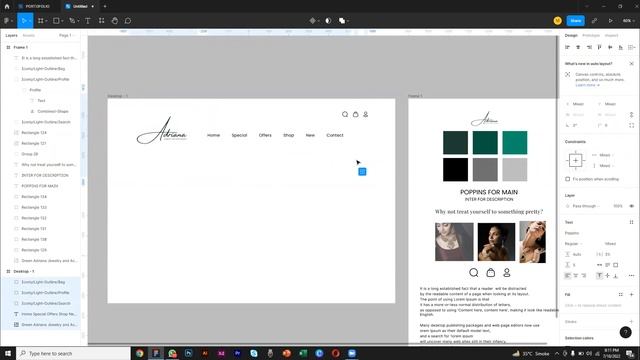Click the Figma home icon
The height and width of the screenshot is (360, 640).
[x=7, y=7]
